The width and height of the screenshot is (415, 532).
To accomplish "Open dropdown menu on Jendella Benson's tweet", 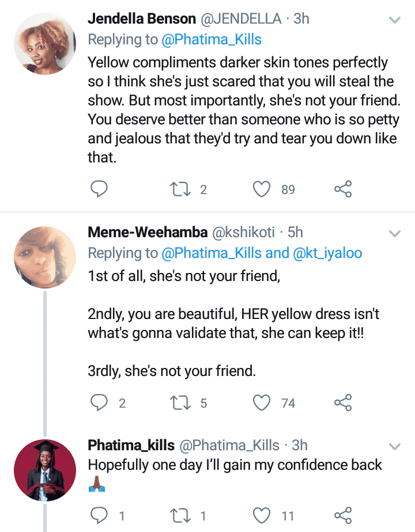I will 395,20.
